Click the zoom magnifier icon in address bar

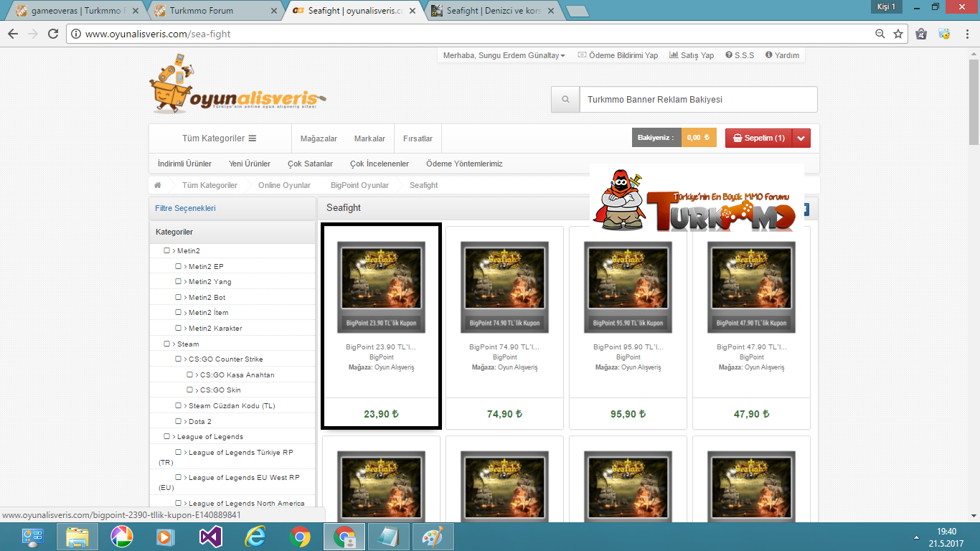click(x=880, y=34)
